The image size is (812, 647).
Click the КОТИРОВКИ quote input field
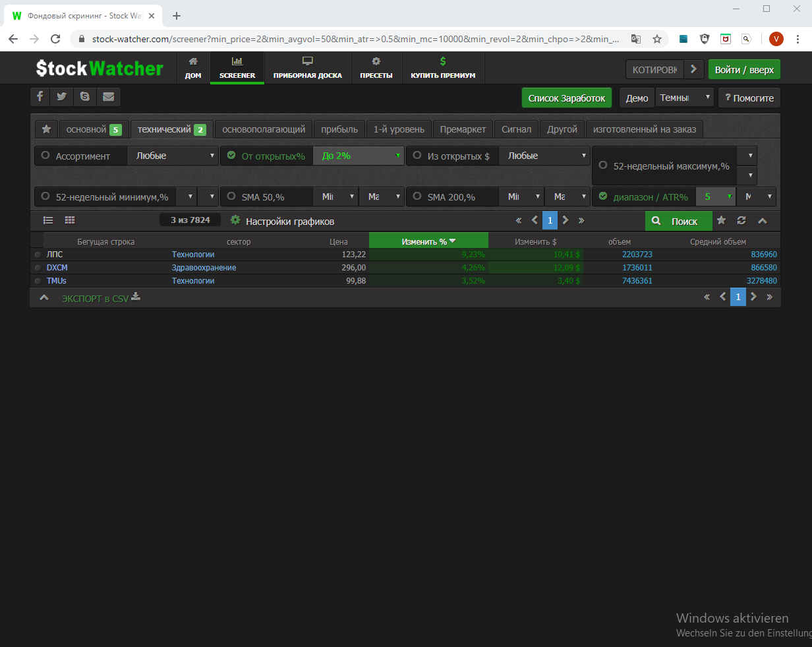[x=654, y=69]
